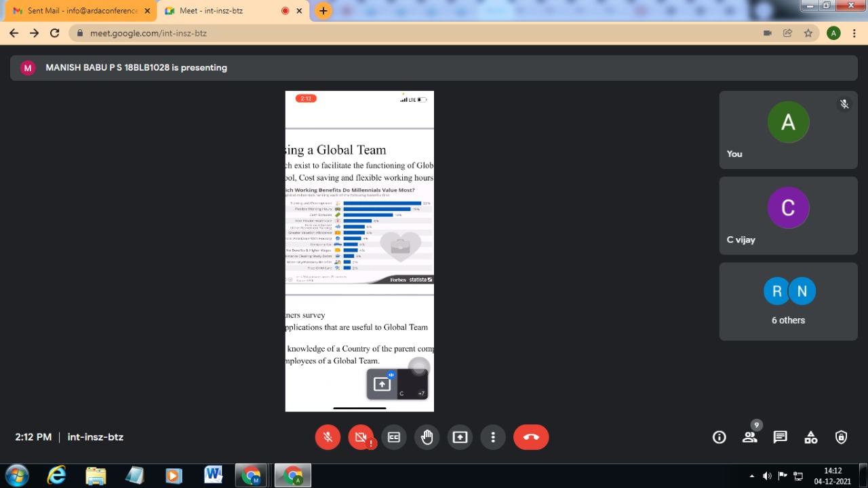Screen dimensions: 868x488
Task: Go forward in browser history
Action: [x=34, y=33]
